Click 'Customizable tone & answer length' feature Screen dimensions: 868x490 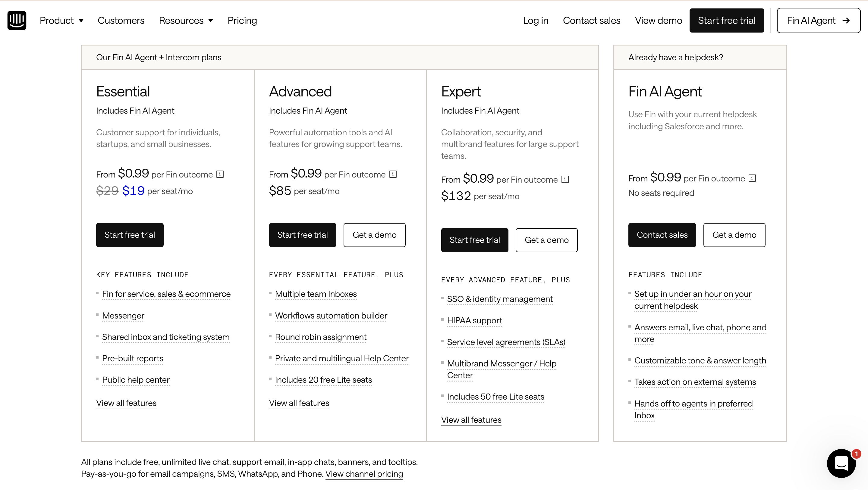point(700,361)
